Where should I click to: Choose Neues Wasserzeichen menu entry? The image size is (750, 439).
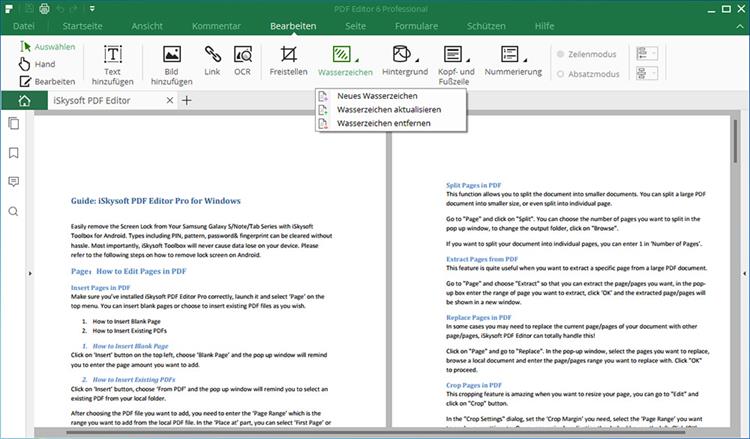click(x=391, y=96)
